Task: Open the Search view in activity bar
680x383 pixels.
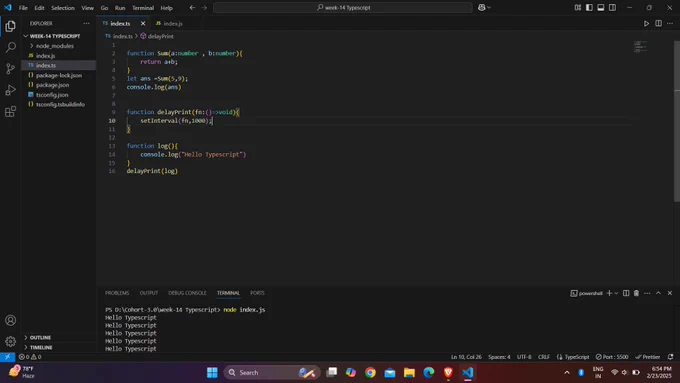Action: point(10,47)
